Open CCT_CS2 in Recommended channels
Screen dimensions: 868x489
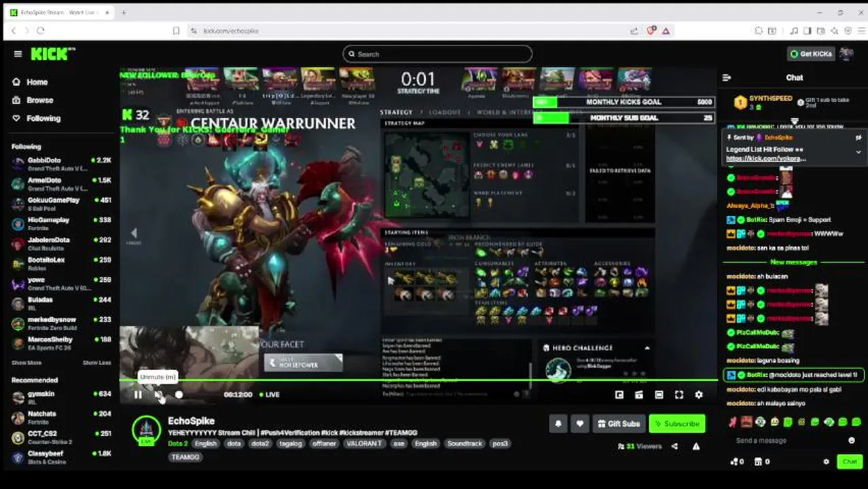[x=61, y=437]
